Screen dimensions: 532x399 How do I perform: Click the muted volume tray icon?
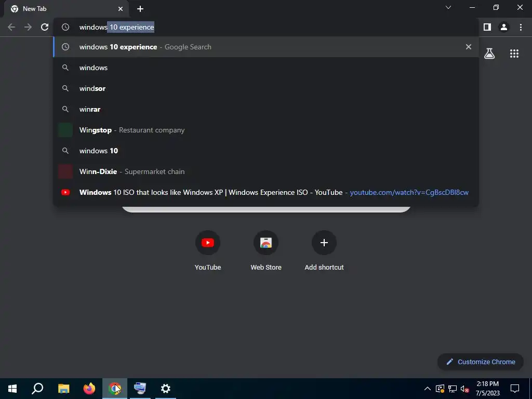point(465,389)
